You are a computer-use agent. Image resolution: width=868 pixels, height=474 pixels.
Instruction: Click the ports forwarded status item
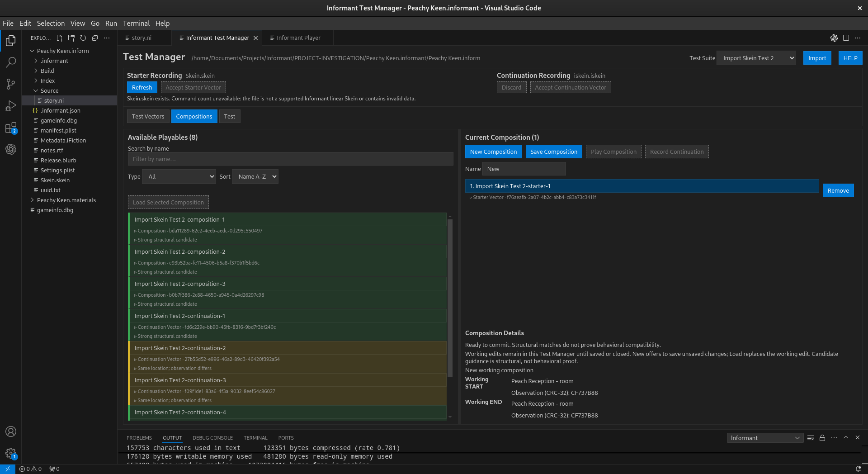click(54, 469)
